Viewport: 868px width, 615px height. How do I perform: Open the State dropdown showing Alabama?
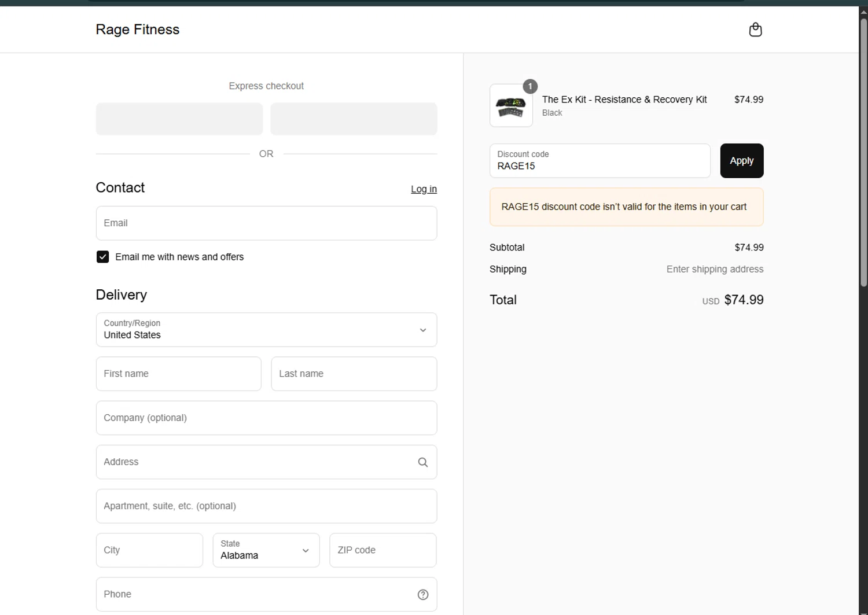point(266,550)
